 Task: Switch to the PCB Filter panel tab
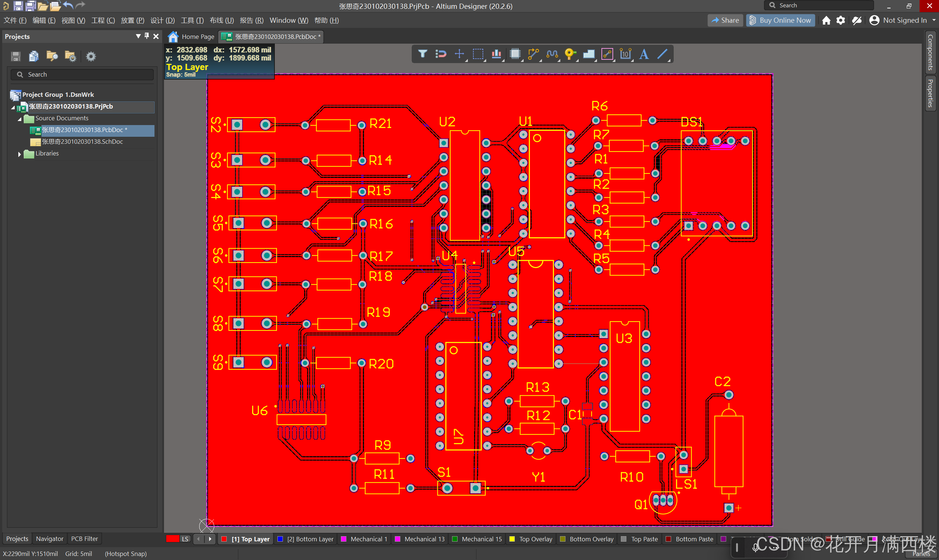pyautogui.click(x=84, y=538)
